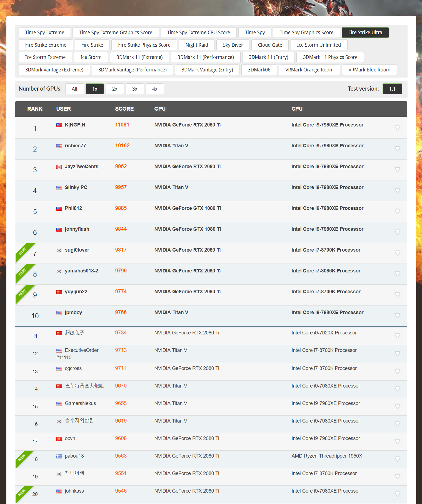
Task: Expand pabou13's result row
Action: (398, 459)
